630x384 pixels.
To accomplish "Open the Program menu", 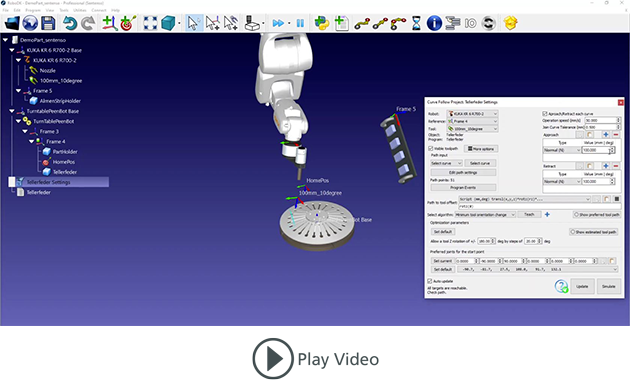I will 33,10.
